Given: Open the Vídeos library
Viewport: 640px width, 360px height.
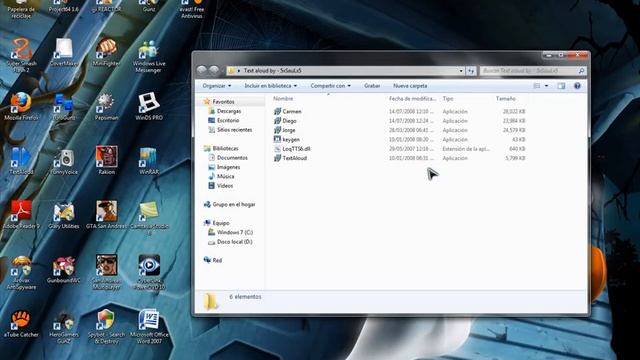Looking at the screenshot, I should [224, 186].
